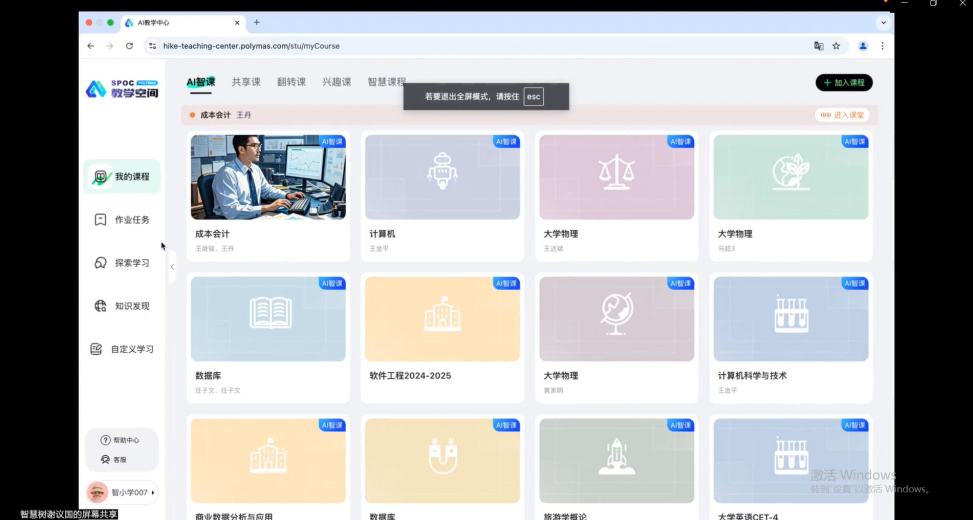Open the 成本会计 course thumbnail
This screenshot has height=520, width=973.
click(x=268, y=177)
